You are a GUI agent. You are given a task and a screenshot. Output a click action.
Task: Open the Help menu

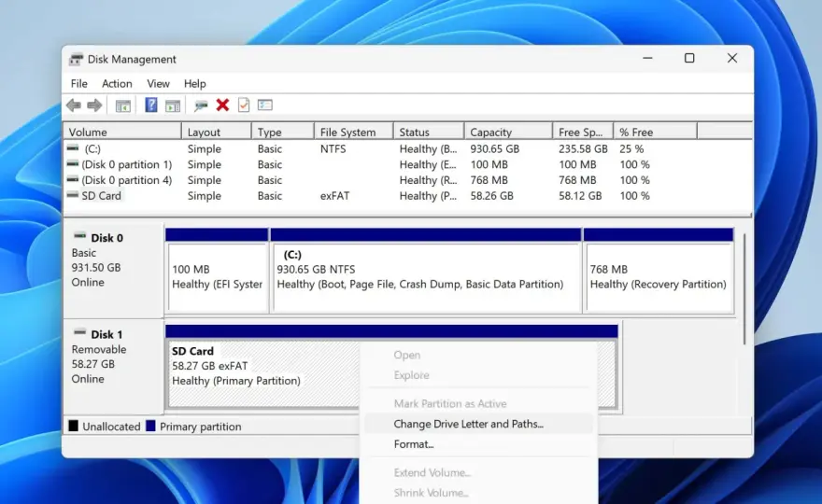tap(195, 84)
